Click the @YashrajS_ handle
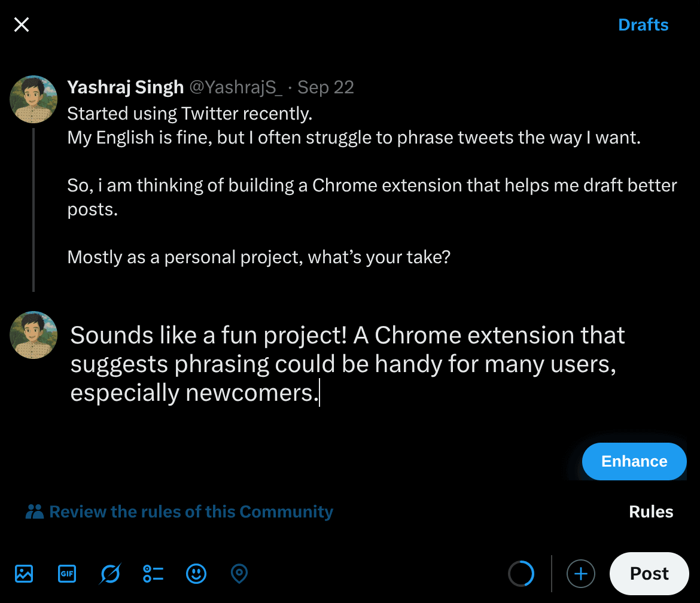Screen dimensions: 700x603 (x=236, y=87)
